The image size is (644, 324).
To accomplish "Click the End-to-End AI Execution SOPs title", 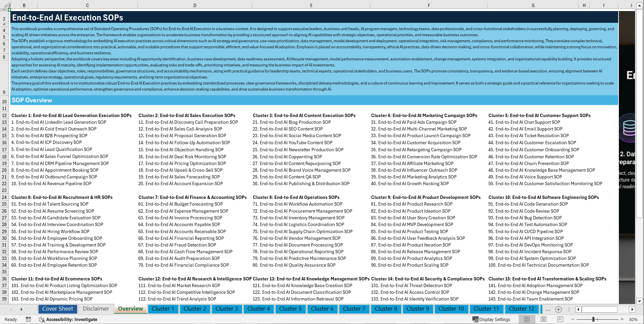I will pos(67,17).
